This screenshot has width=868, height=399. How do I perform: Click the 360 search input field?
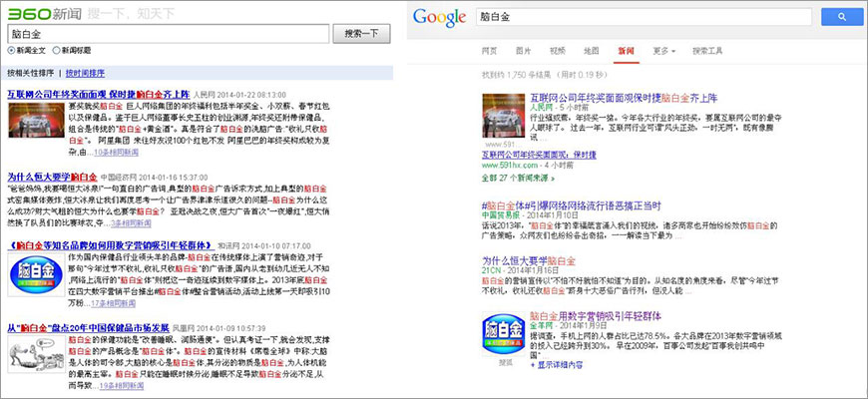click(166, 32)
